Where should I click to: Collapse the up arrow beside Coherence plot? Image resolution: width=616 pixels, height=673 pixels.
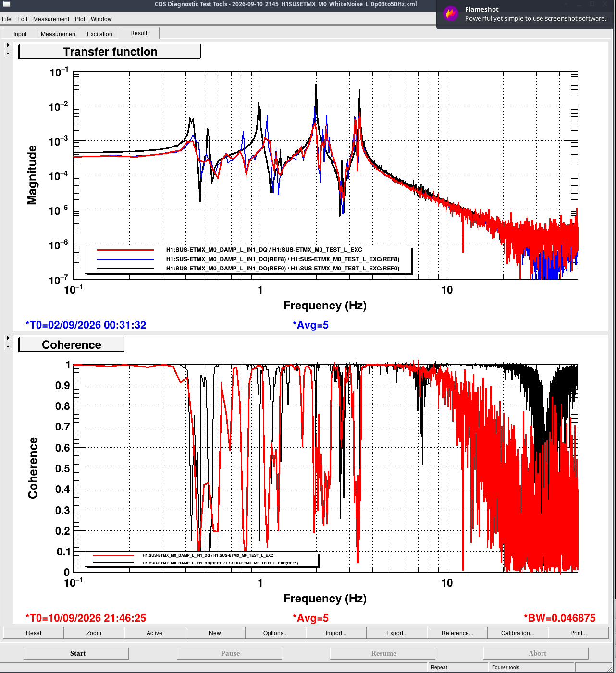coord(8,346)
